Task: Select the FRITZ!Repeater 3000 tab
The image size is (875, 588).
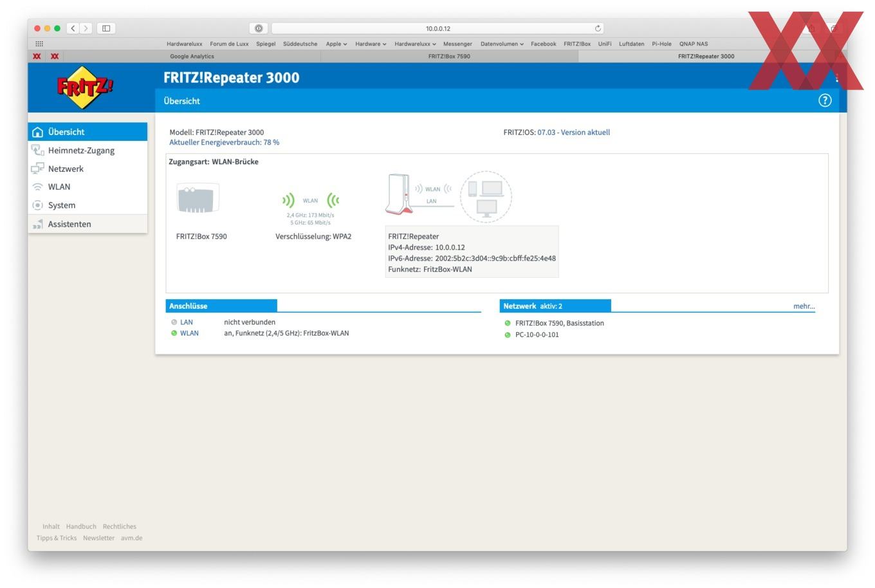Action: click(706, 56)
